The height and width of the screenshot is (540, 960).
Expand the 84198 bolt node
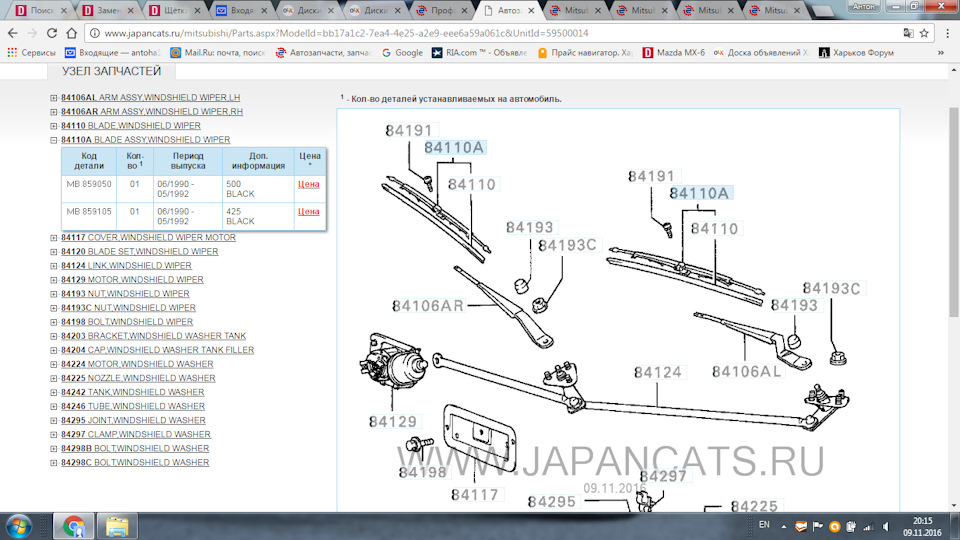(54, 322)
